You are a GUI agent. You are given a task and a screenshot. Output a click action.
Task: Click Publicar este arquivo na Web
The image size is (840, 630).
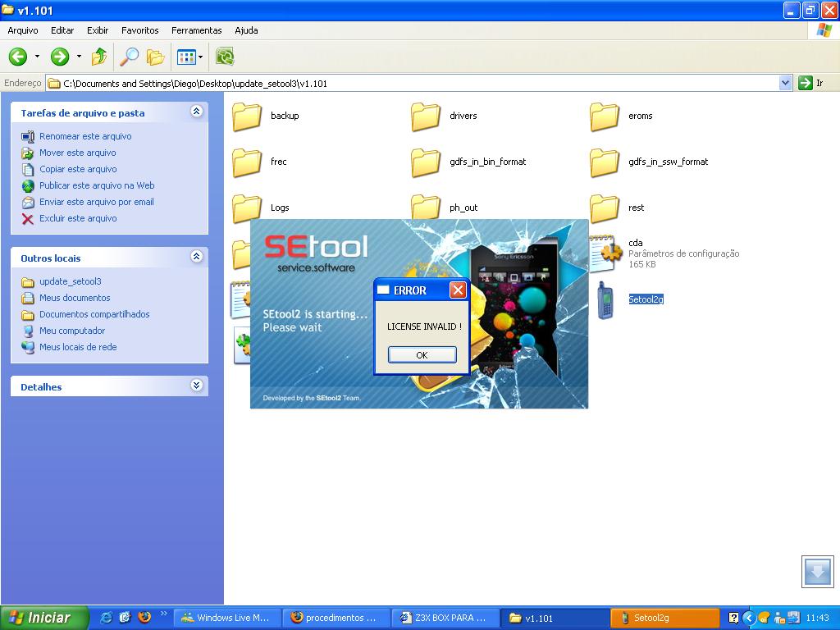click(x=97, y=185)
